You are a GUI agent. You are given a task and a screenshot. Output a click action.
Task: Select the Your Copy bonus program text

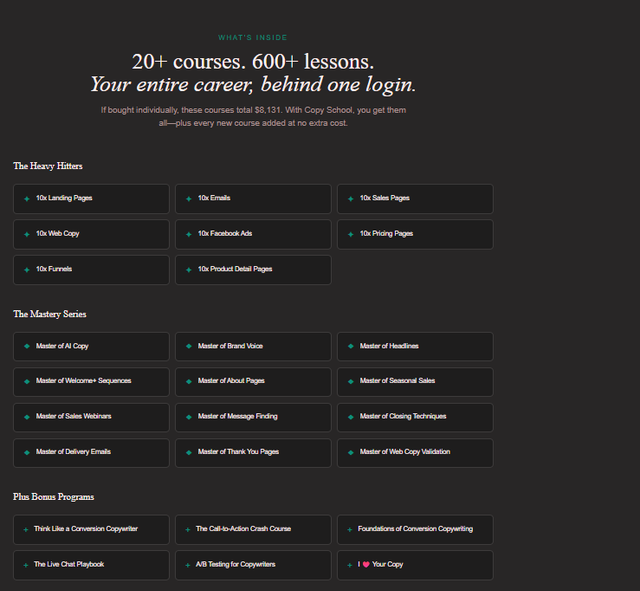pyautogui.click(x=380, y=564)
